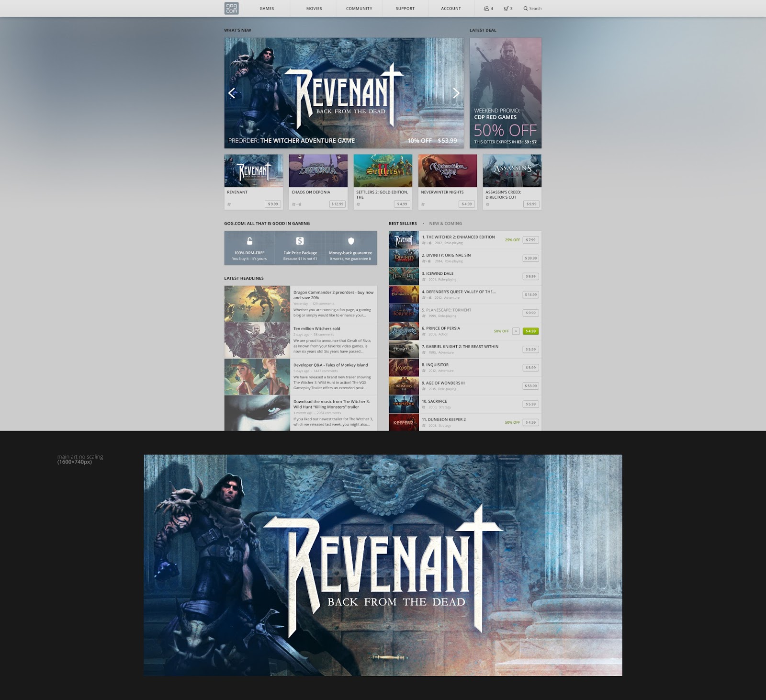
Task: Click the Monkey Island news thumbnail image
Action: (x=257, y=377)
